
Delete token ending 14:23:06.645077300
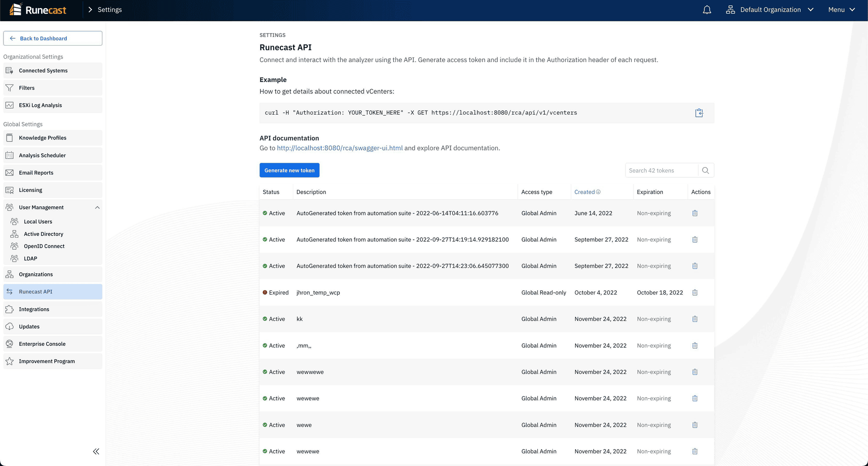point(695,266)
